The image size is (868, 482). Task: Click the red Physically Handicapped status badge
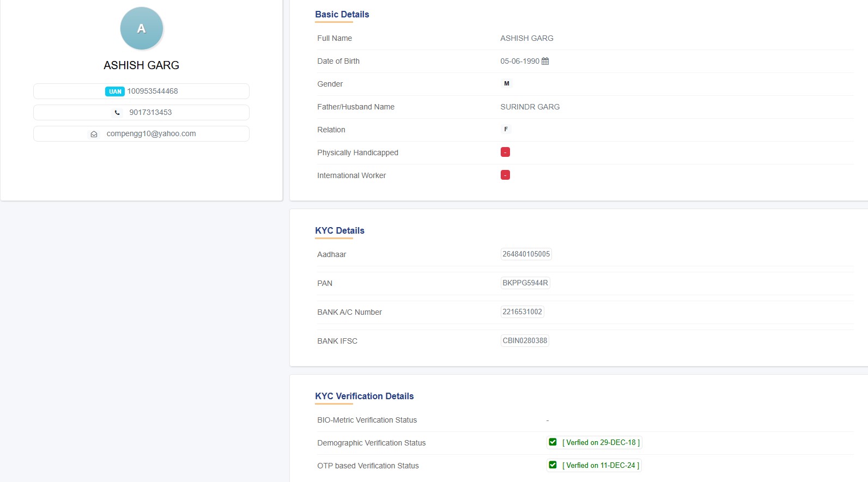pyautogui.click(x=505, y=152)
